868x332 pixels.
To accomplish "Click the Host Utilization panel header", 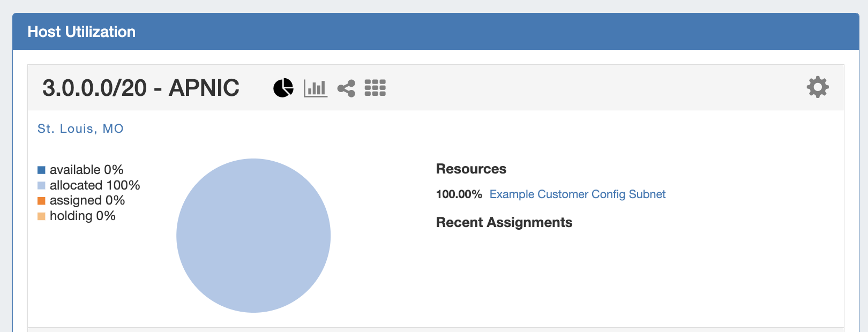I will (81, 32).
